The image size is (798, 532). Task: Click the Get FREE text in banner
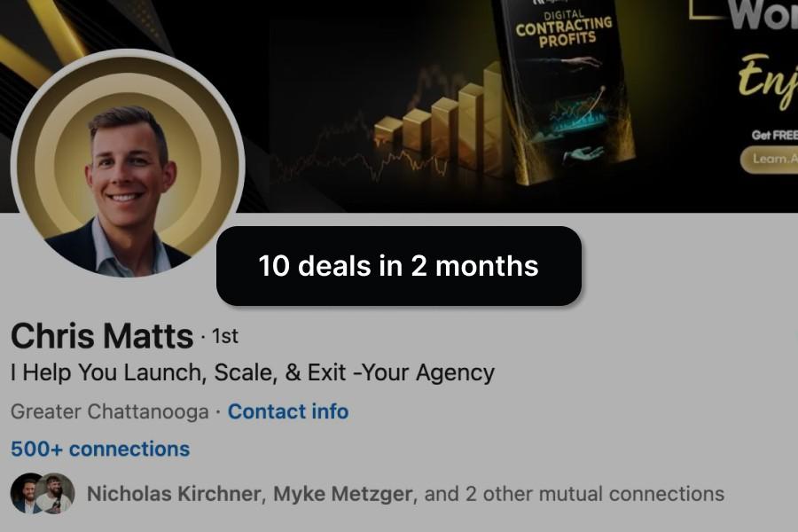[x=775, y=135]
